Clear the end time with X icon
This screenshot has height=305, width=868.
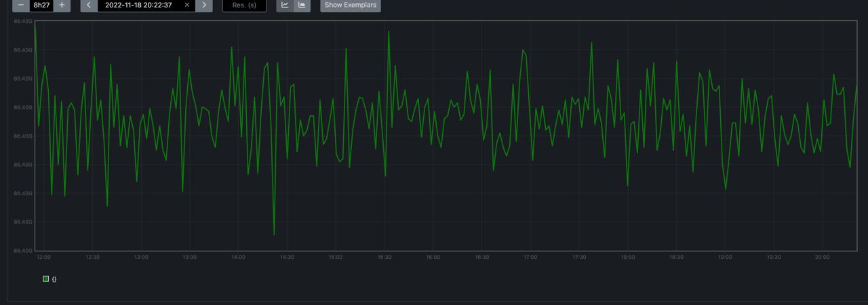pos(187,5)
